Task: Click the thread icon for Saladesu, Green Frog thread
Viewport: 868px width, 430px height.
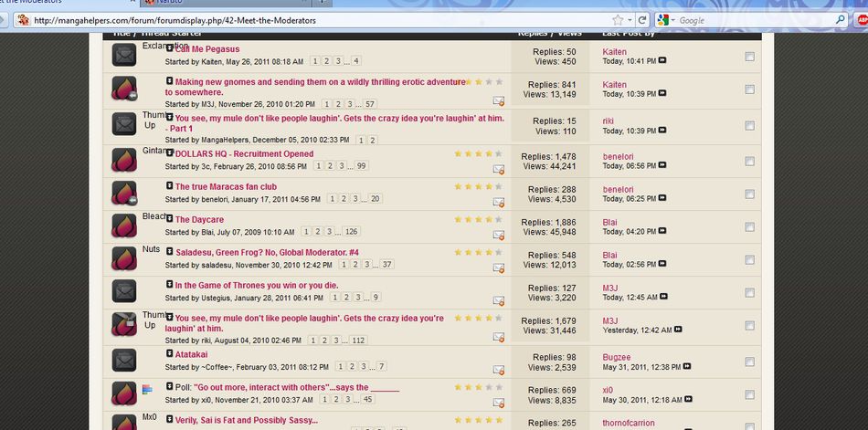Action: 124,258
